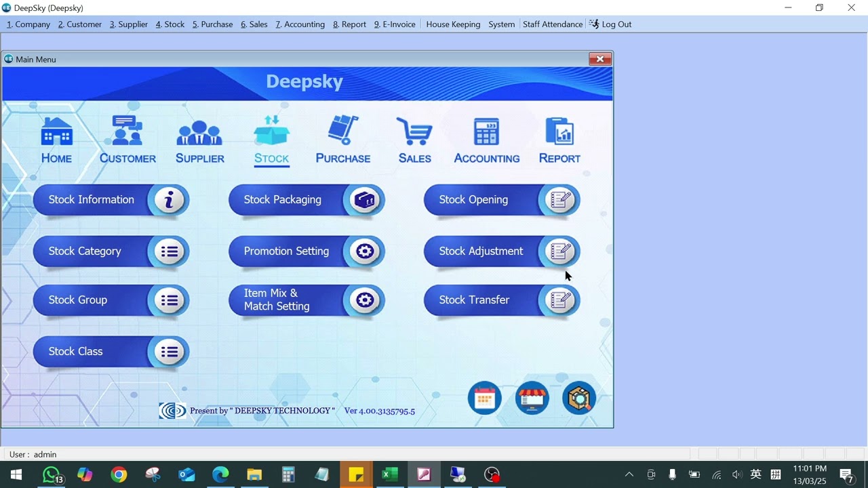Open WhatsApp from the taskbar
Image resolution: width=868 pixels, height=488 pixels.
pyautogui.click(x=52, y=474)
